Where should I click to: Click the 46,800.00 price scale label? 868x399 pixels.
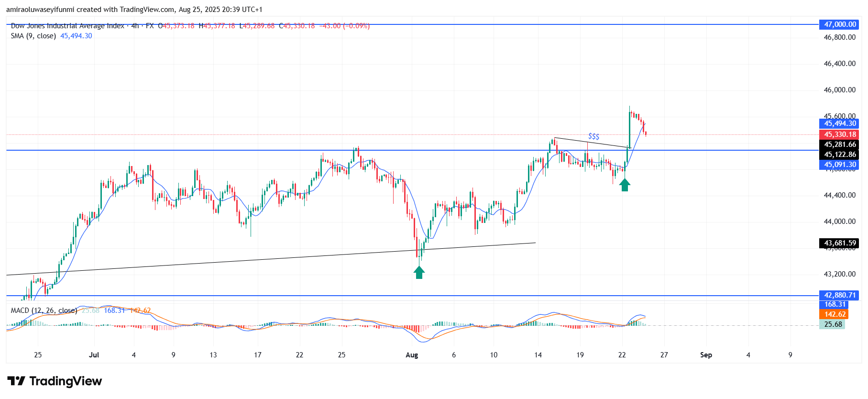839,37
